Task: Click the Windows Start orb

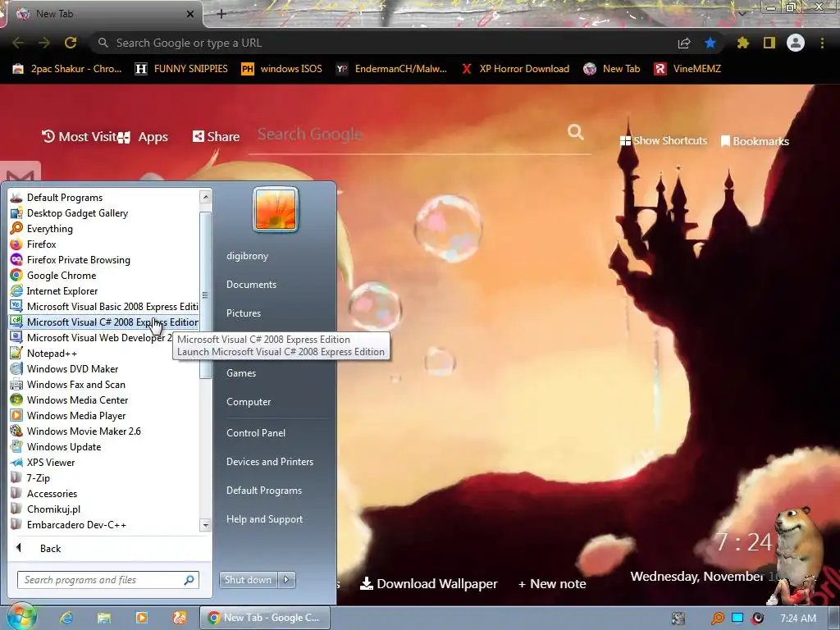Action: click(x=21, y=617)
